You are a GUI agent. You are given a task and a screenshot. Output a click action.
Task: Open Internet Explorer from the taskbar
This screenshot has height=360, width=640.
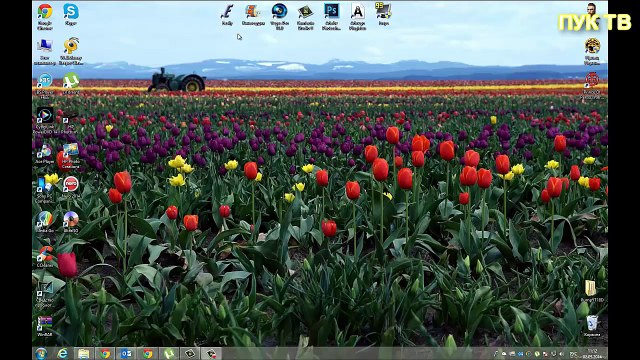tap(62, 353)
